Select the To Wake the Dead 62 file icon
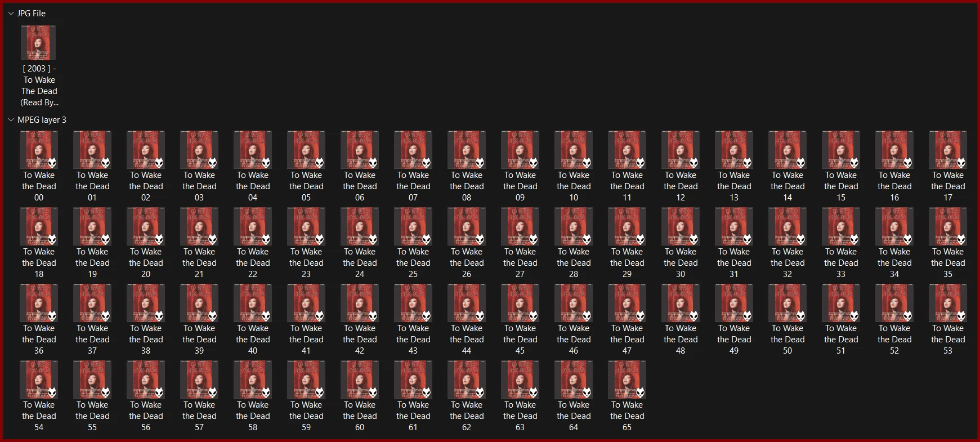This screenshot has width=980, height=442. click(x=467, y=380)
